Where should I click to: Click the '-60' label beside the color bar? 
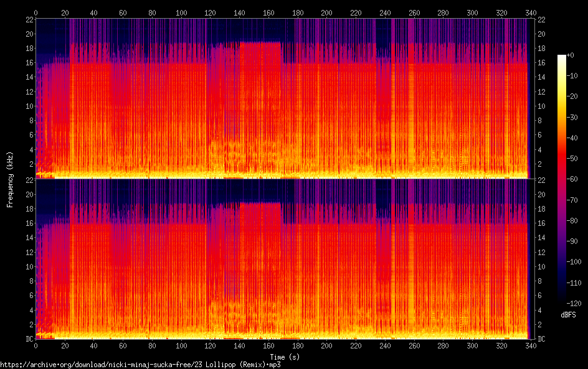point(575,180)
